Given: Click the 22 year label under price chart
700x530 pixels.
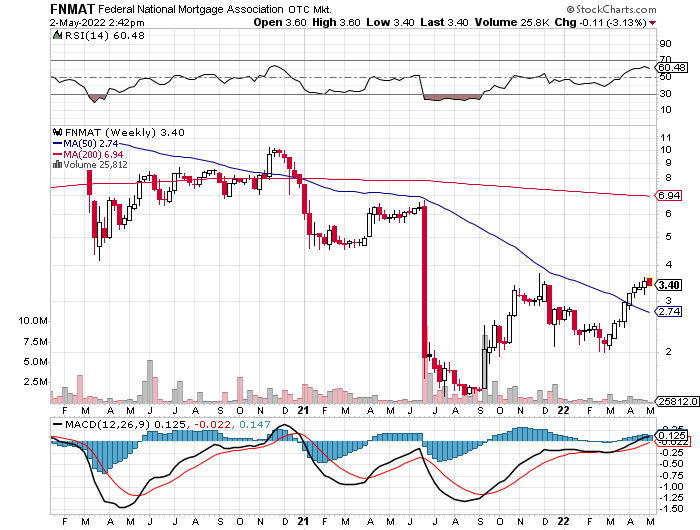Looking at the screenshot, I should [x=563, y=410].
